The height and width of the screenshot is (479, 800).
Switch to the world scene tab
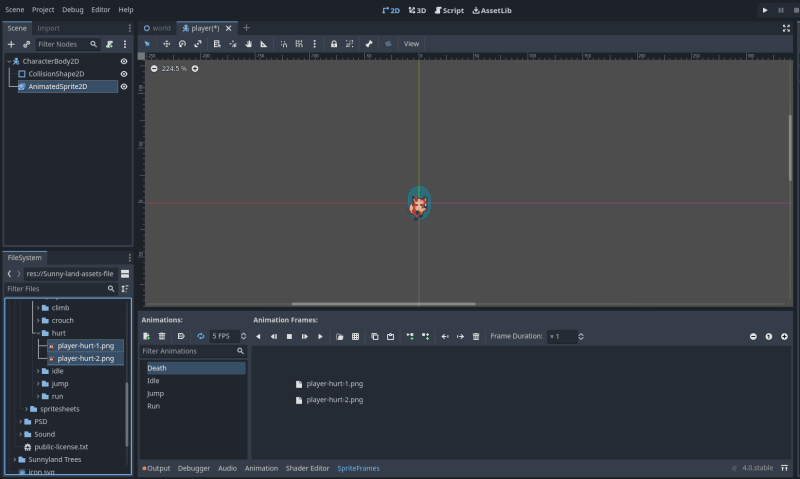point(157,29)
